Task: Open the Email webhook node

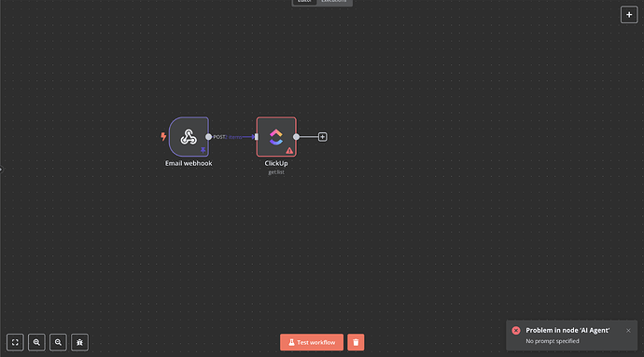Action: (189, 137)
